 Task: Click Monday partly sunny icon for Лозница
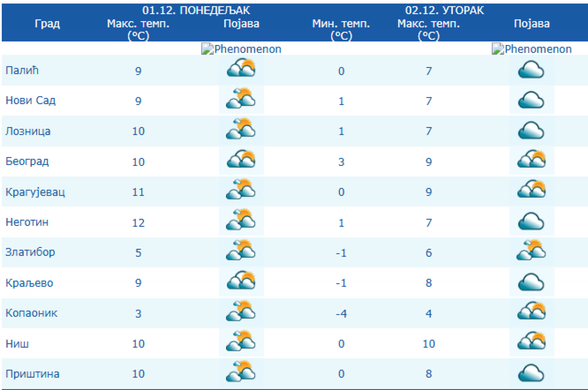[241, 129]
